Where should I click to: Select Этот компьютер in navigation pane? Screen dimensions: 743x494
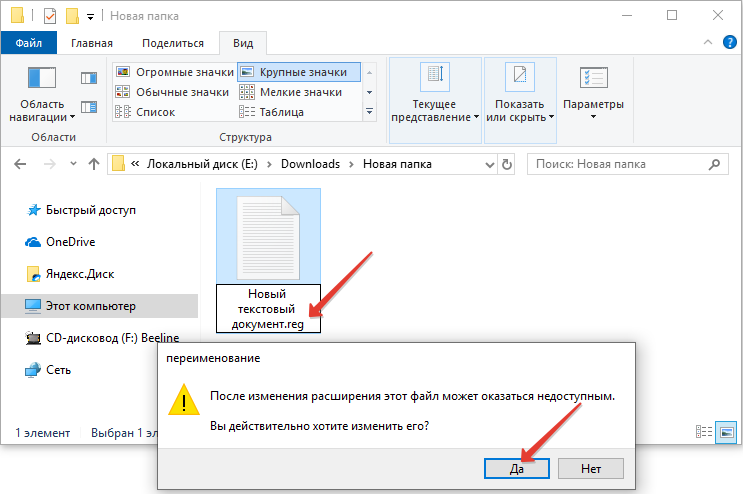(100, 306)
